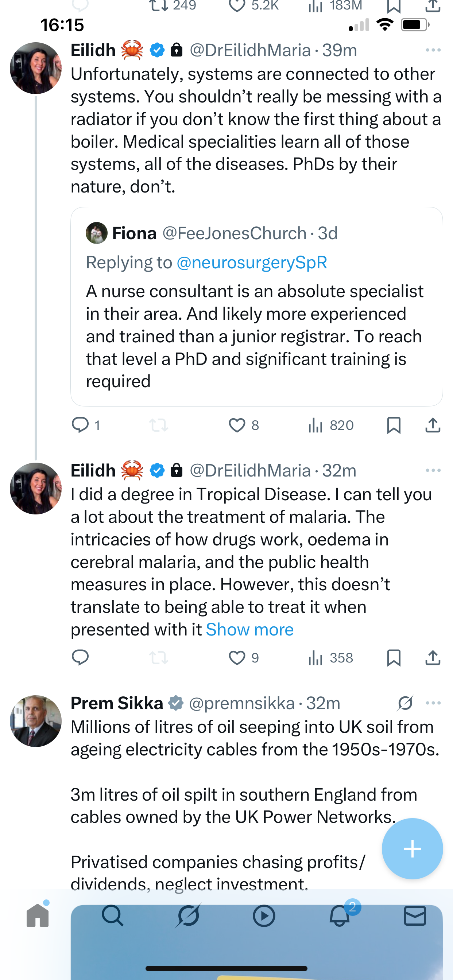Screen dimensions: 453x980
Task: Open the @neurosurgerySpR profile mention
Action: (x=252, y=262)
